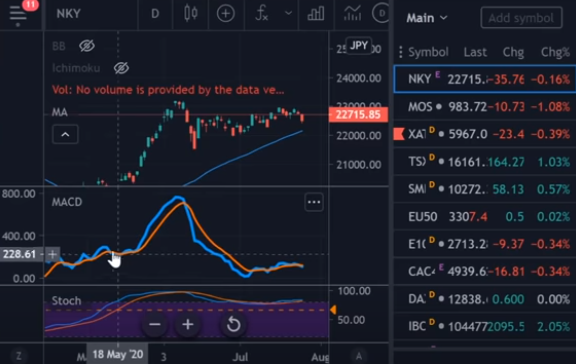Select the MA indicator label
The width and height of the screenshot is (576, 364).
(60, 112)
